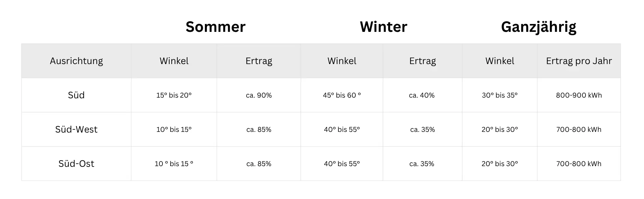644x199 pixels.
Task: Click Süd-West winter angle 40° bis 55°
Action: (342, 129)
